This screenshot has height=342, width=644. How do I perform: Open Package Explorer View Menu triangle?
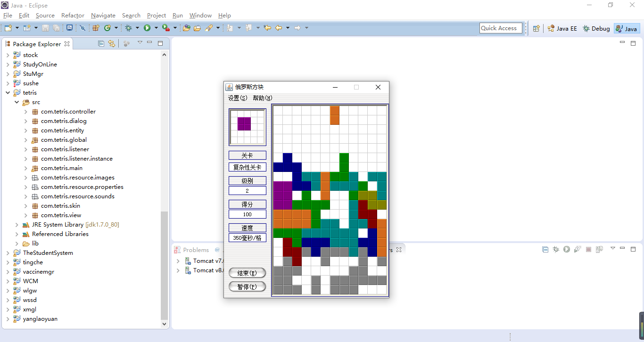(140, 43)
